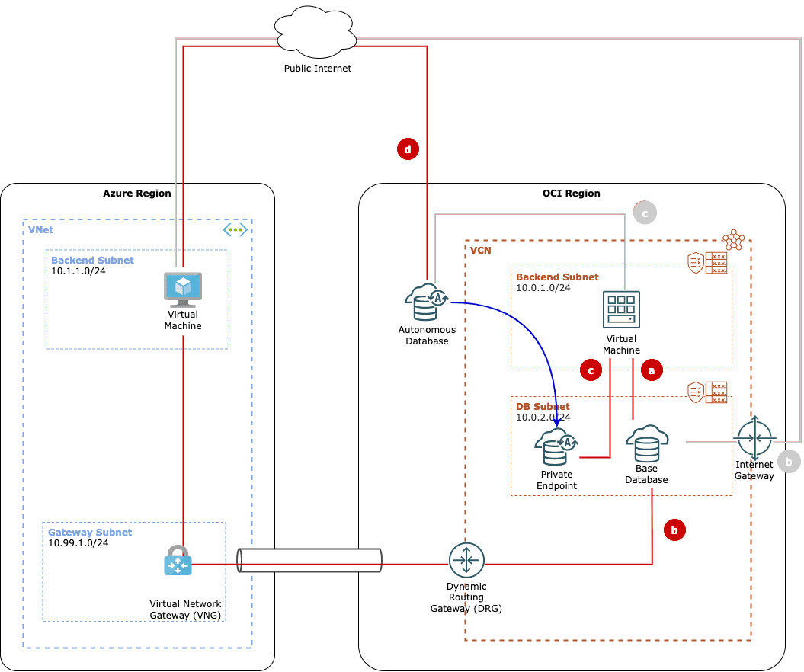This screenshot has width=804, height=672.
Task: Click the Dynamic Routing Gateway (DRG) label
Action: click(466, 597)
